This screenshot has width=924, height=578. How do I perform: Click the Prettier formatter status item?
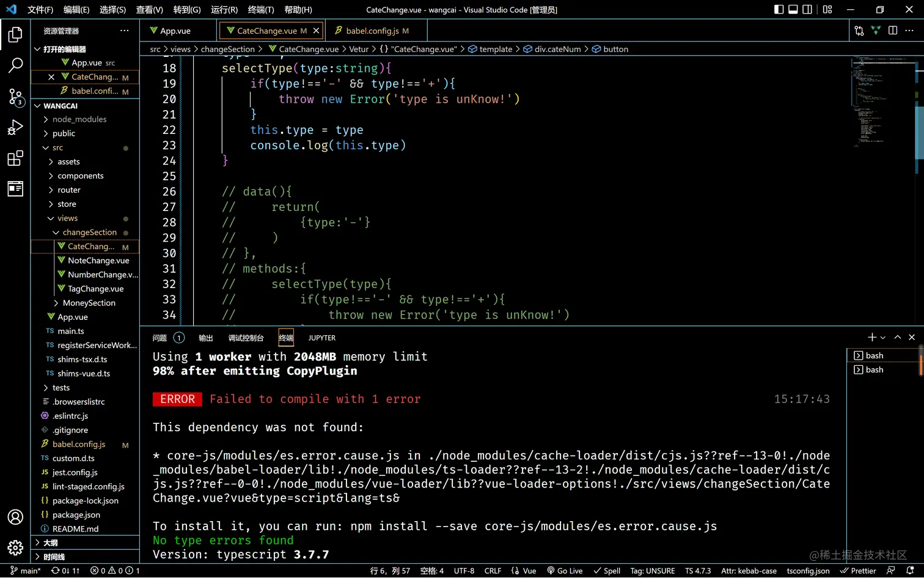point(858,571)
